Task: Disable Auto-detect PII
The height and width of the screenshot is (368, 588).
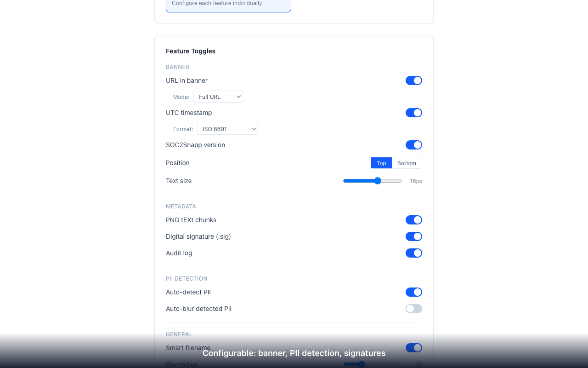Action: coord(413,292)
